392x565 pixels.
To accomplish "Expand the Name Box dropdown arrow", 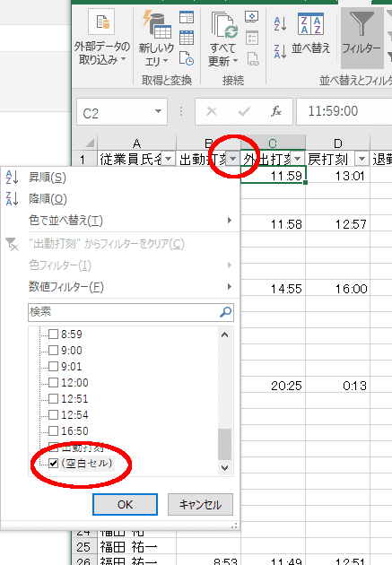I will coord(158,111).
